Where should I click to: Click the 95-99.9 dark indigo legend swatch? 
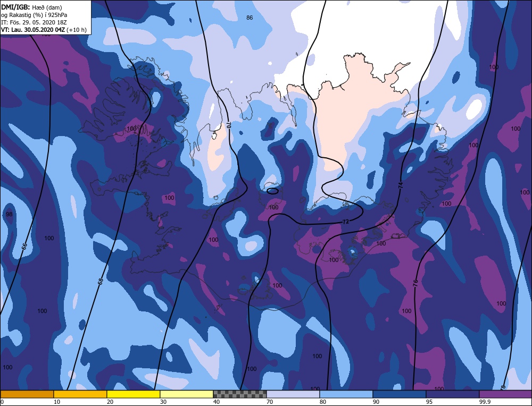[453, 394]
